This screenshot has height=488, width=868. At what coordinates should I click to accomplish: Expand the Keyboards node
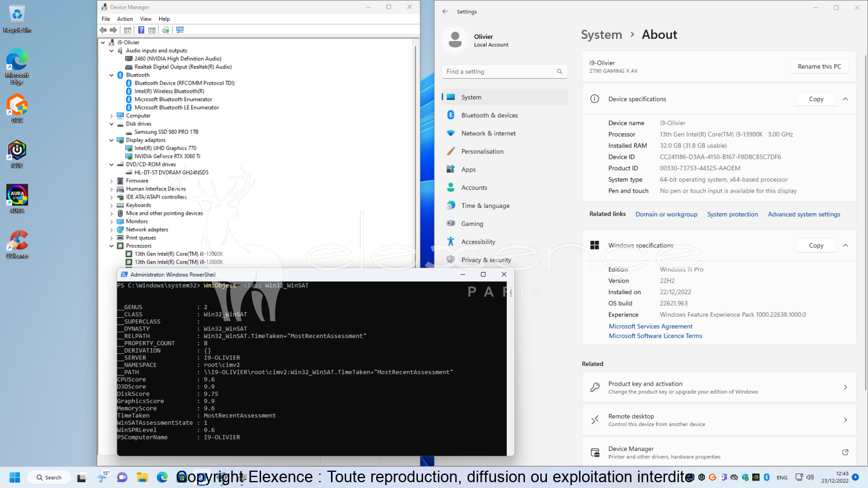(x=112, y=206)
